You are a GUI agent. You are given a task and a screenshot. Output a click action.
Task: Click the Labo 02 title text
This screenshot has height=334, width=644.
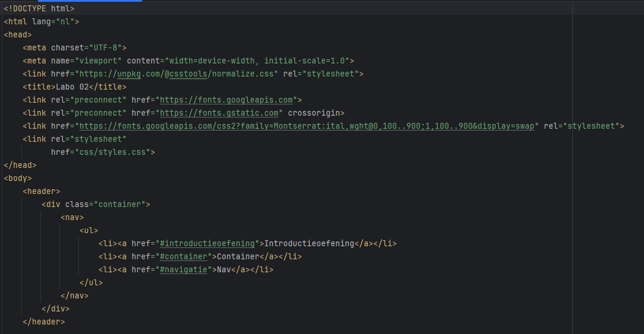(72, 87)
